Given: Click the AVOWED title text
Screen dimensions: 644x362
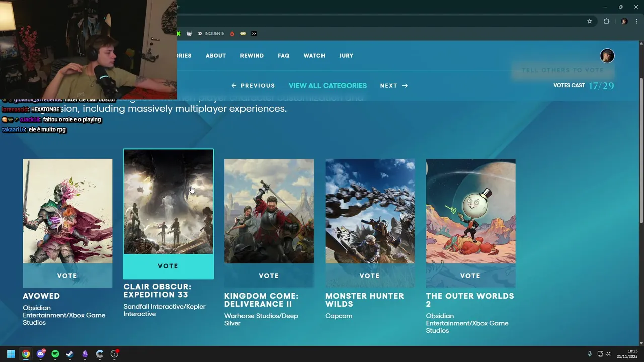Looking at the screenshot, I should 41,296.
